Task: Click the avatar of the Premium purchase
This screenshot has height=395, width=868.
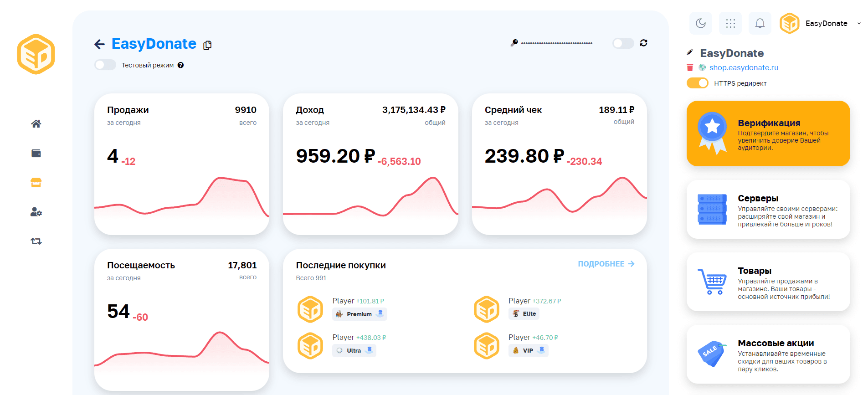Action: [x=310, y=309]
